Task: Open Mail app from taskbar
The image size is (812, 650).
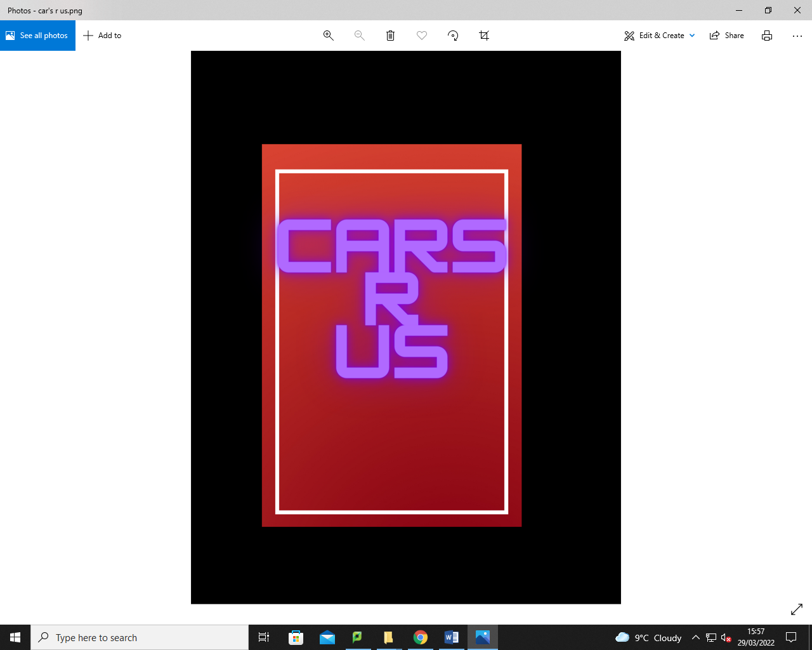Action: click(327, 637)
